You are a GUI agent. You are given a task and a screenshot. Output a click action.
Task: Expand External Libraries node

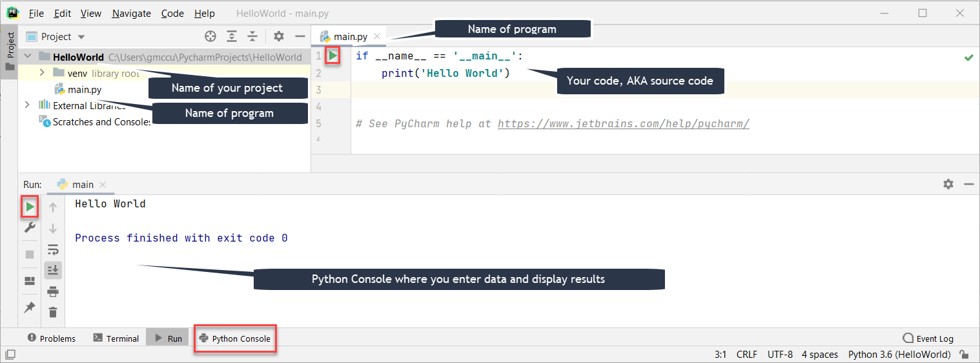point(27,105)
